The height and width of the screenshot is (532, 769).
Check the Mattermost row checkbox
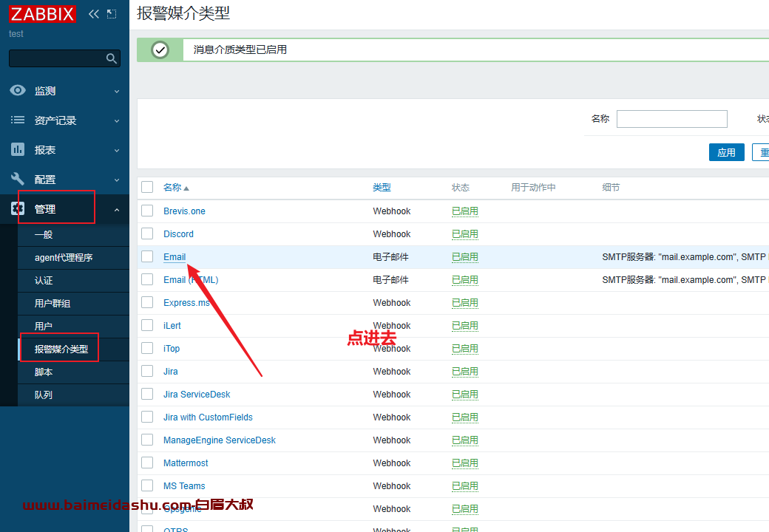point(147,463)
